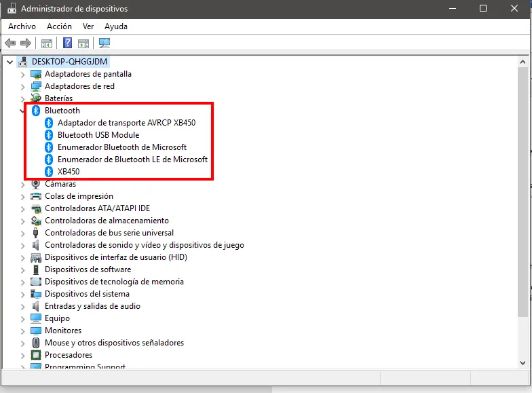Click the Controladoras de almacenamiento icon

(x=36, y=221)
